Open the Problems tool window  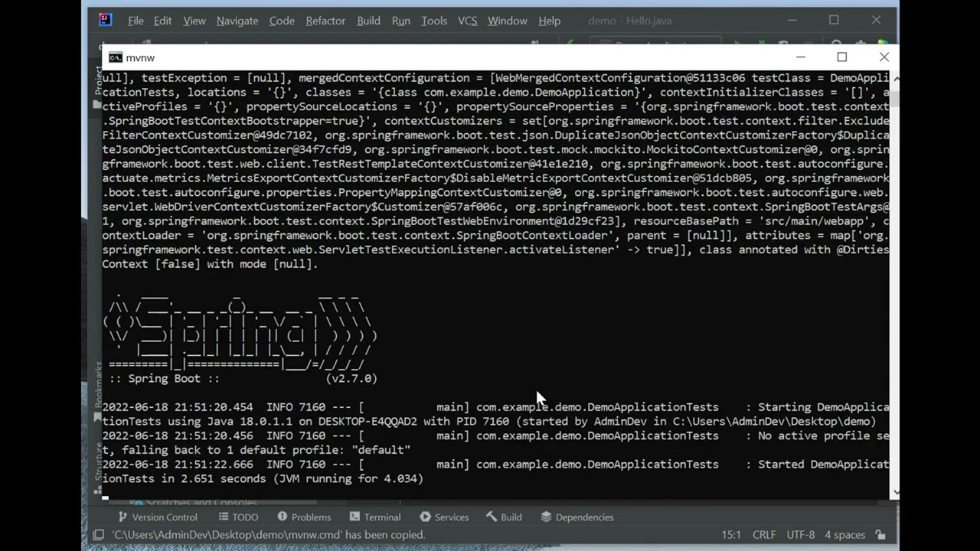pos(304,517)
